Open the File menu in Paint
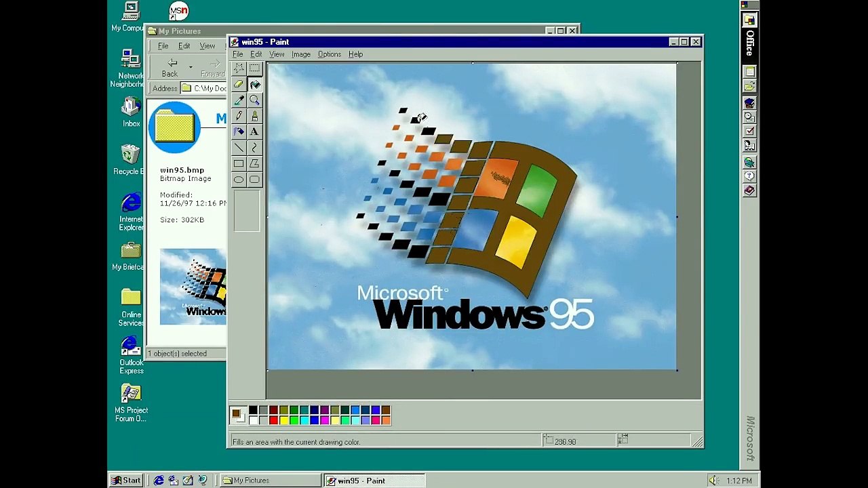 (238, 54)
